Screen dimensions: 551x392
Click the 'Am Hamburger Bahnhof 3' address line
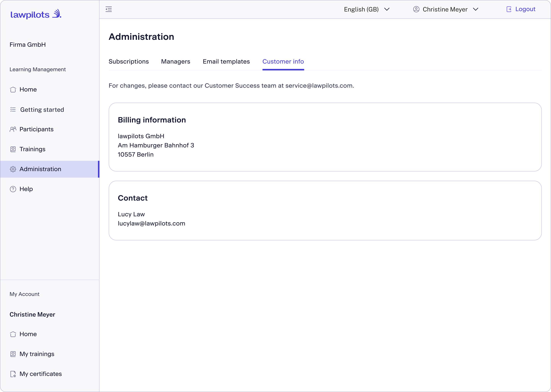(x=156, y=145)
